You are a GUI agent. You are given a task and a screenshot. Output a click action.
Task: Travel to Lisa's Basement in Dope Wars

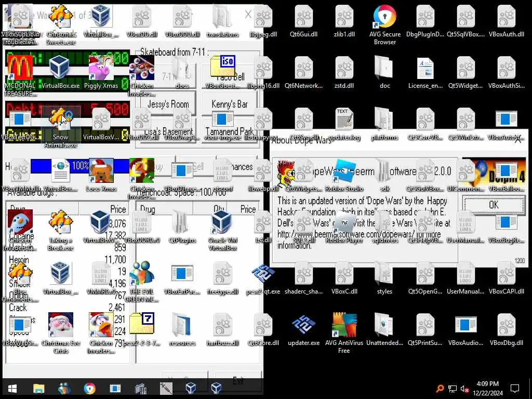coord(168,131)
